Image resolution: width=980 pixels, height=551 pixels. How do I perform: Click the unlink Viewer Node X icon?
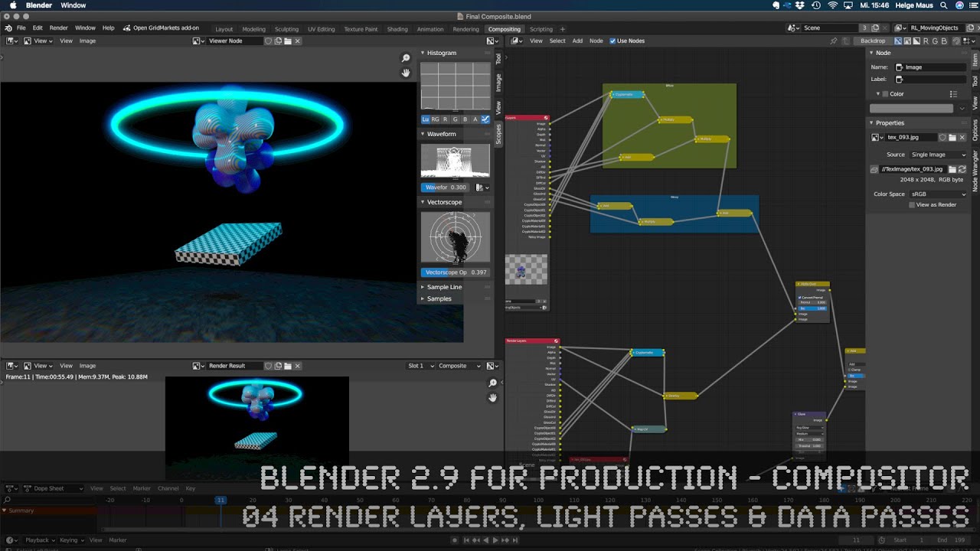297,41
